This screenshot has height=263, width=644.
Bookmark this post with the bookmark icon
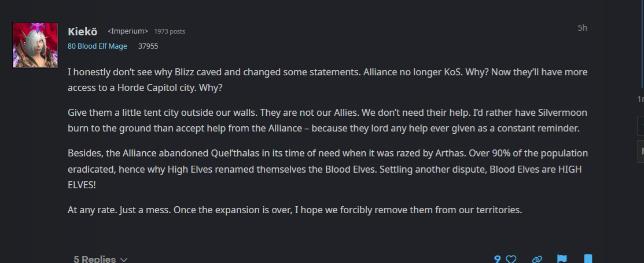(588, 259)
